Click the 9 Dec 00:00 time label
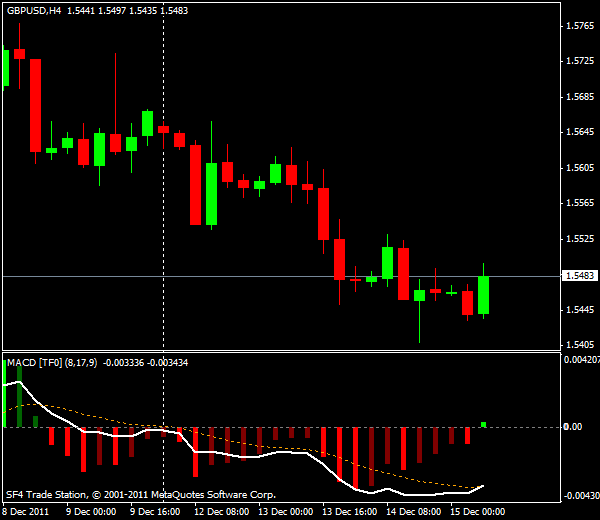This screenshot has height=520, width=600. tap(91, 512)
